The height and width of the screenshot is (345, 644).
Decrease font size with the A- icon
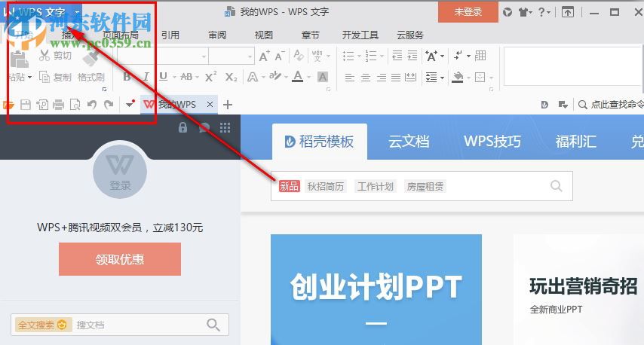tap(280, 56)
